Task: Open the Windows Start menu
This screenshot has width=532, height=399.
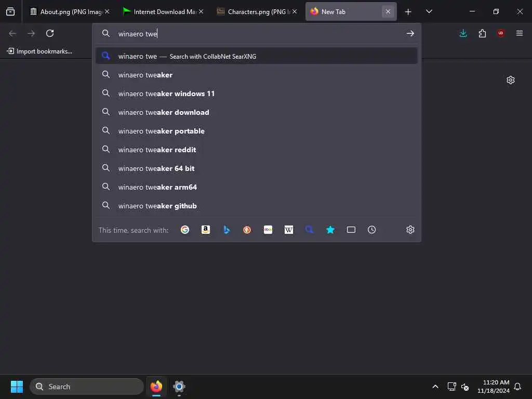Action: pyautogui.click(x=17, y=387)
